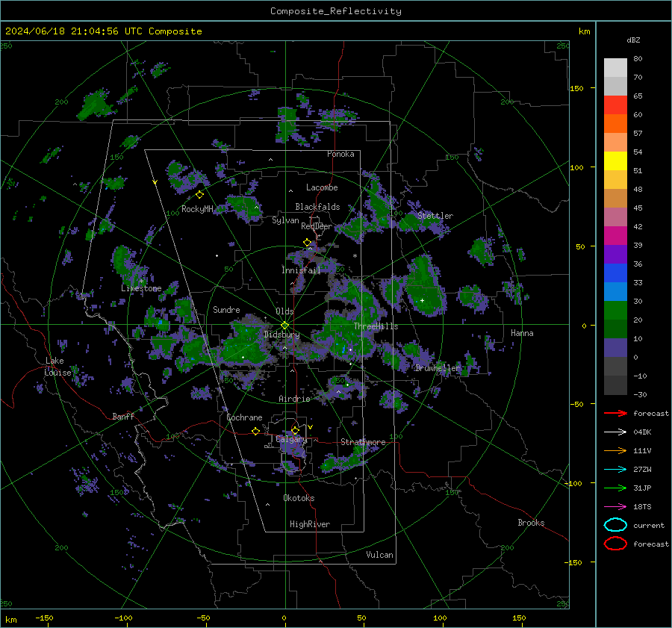Click the Strathmore town label
Viewport: 672px width, 628px height.
(x=363, y=442)
